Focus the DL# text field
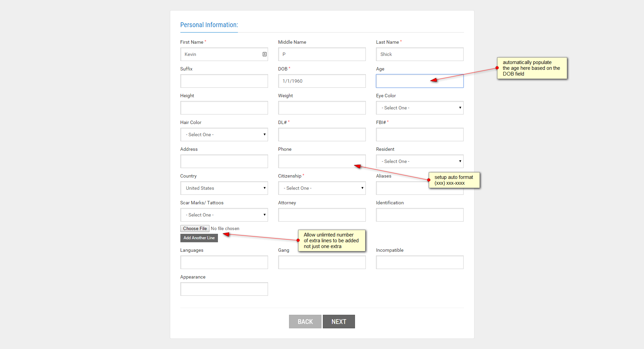This screenshot has height=349, width=644. 321,135
